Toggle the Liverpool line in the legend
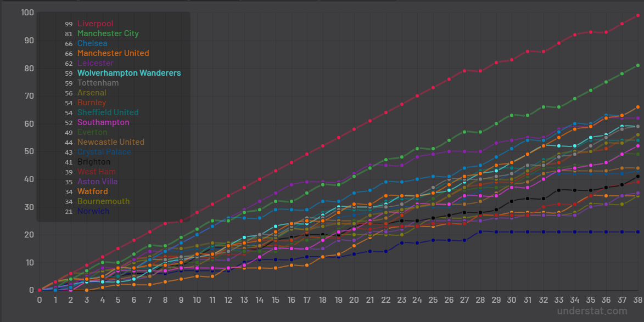The image size is (644, 322). click(96, 24)
